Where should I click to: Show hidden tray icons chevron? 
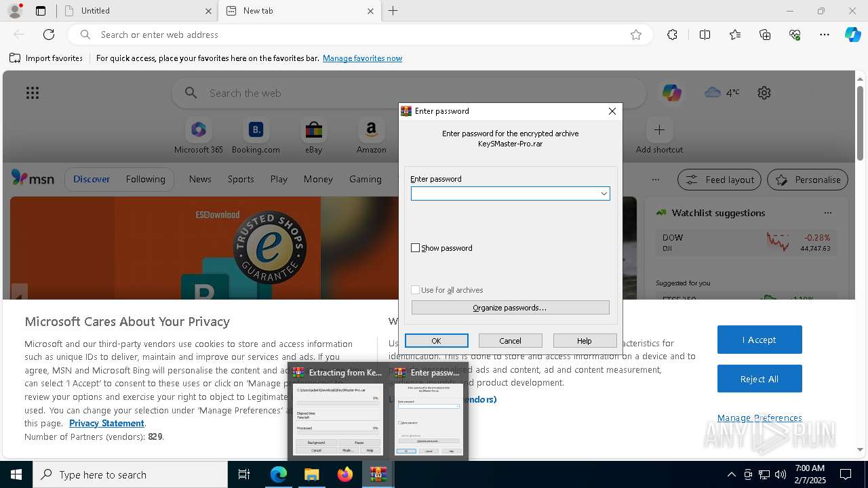tap(731, 474)
